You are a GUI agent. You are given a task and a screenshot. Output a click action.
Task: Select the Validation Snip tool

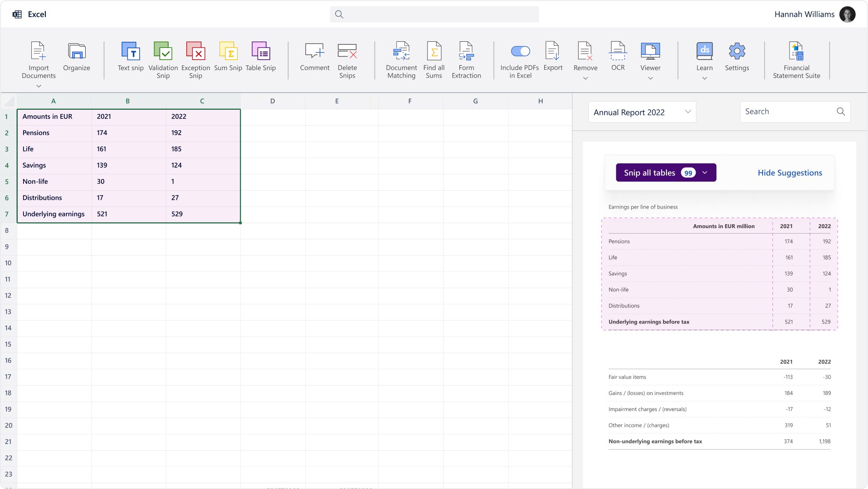click(x=163, y=60)
